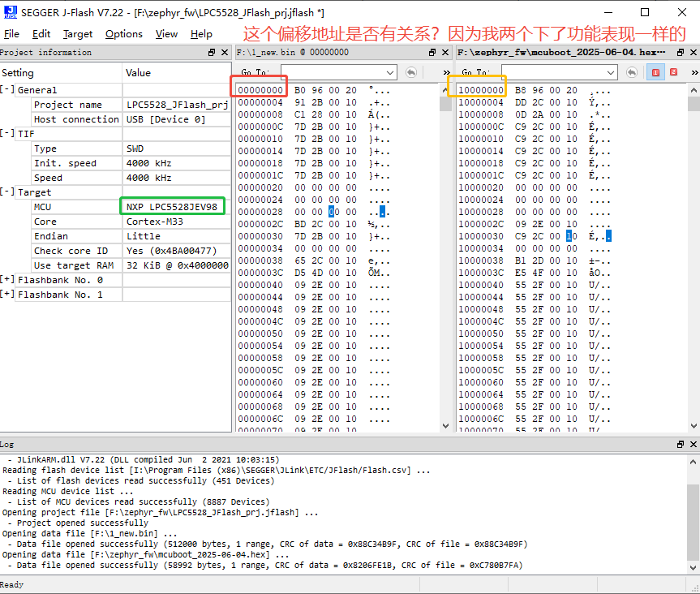
Task: Click the Value column header
Action: 176,73
